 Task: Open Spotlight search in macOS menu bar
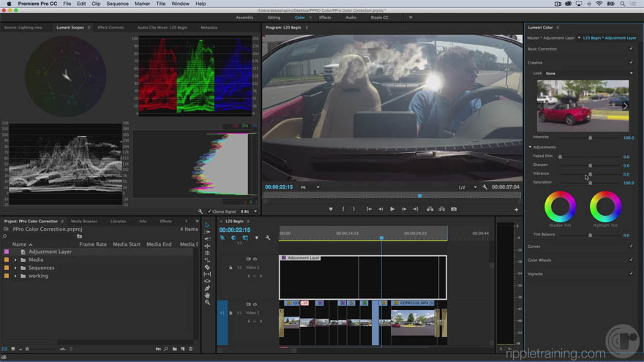click(623, 4)
